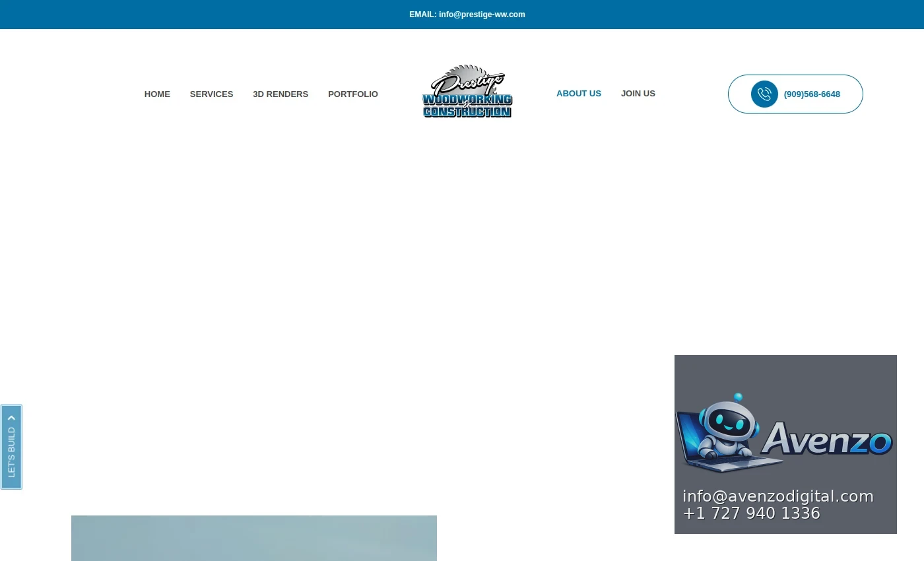Select the +1 727 940 1336 phone text
The image size is (924, 561).
(752, 513)
